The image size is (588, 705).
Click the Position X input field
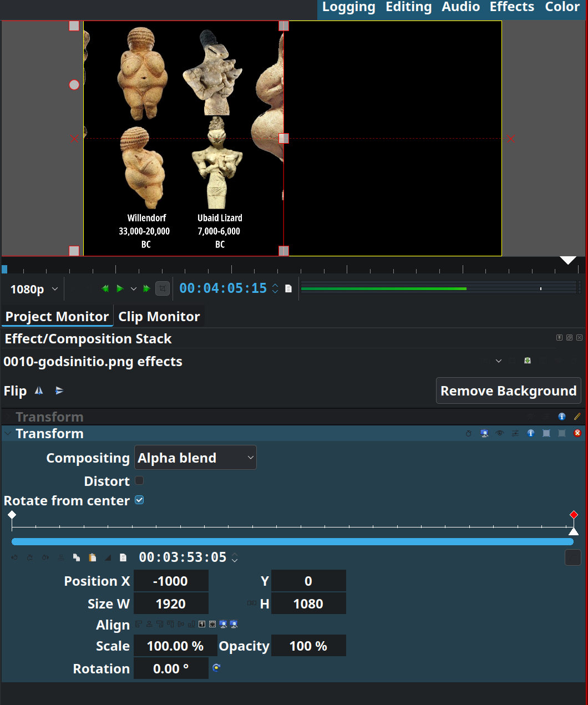tap(171, 581)
